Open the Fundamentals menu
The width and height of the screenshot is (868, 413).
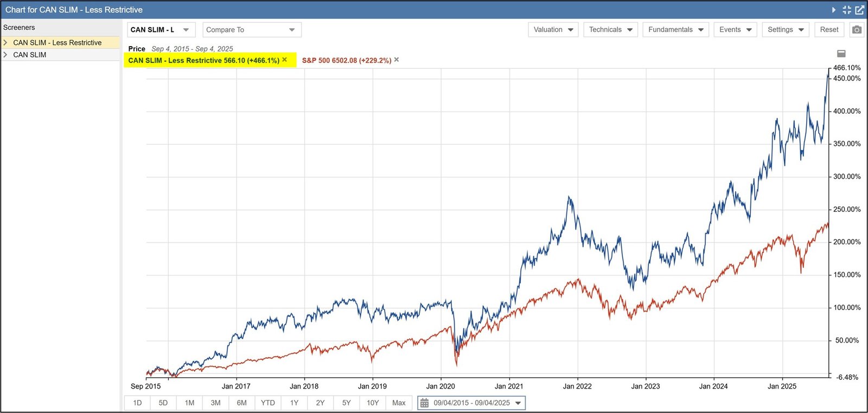675,30
